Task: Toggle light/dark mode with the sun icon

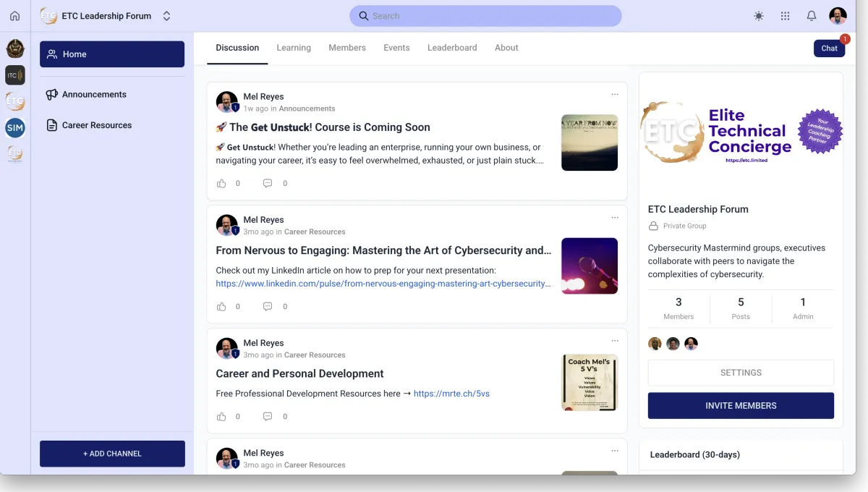Action: (758, 16)
